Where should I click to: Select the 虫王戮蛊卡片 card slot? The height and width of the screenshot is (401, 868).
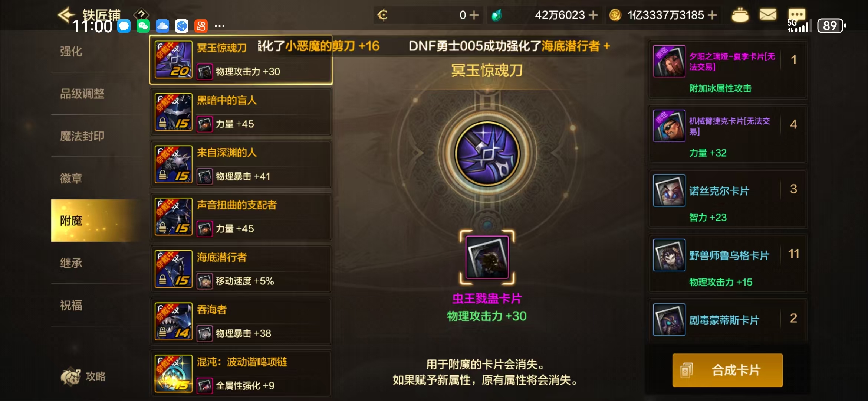point(487,257)
